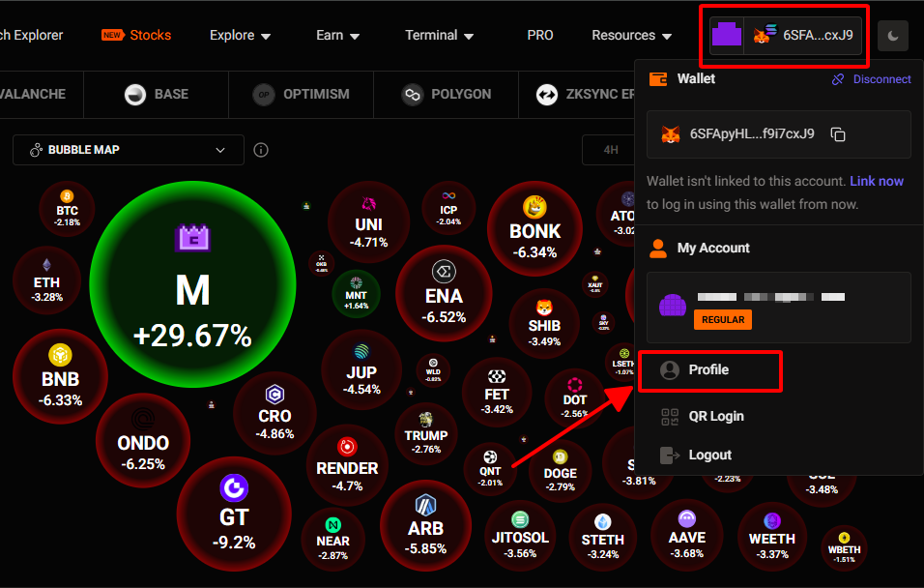This screenshot has height=588, width=924.
Task: Expand the Earn dropdown menu
Action: coord(337,36)
